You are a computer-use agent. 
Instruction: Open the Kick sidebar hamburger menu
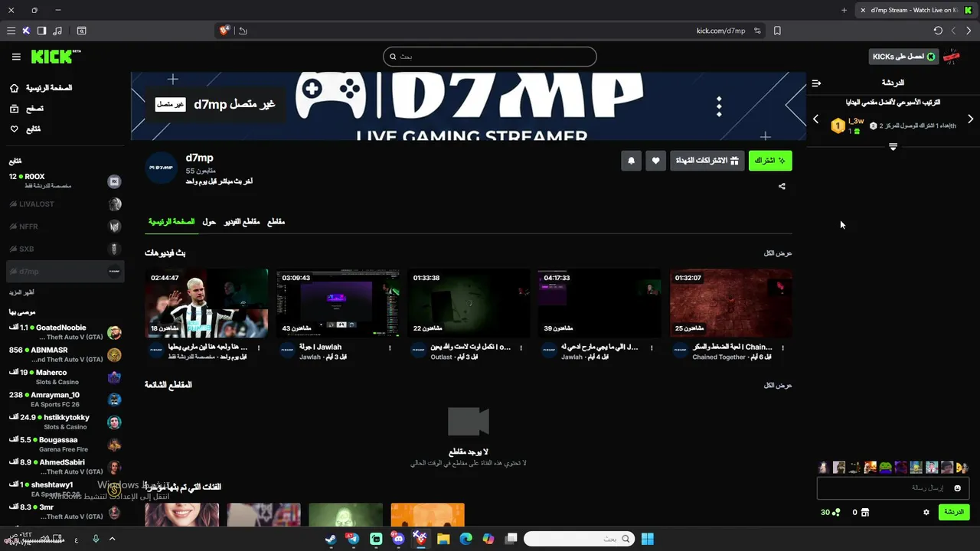pos(16,57)
